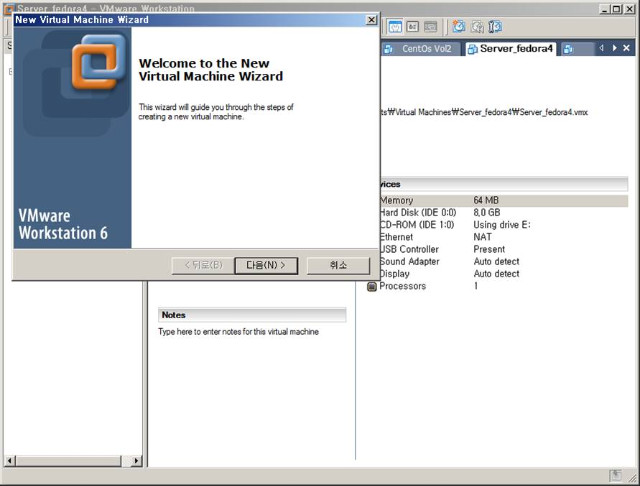Select the Display device row
The height and width of the screenshot is (486, 640).
(504, 274)
